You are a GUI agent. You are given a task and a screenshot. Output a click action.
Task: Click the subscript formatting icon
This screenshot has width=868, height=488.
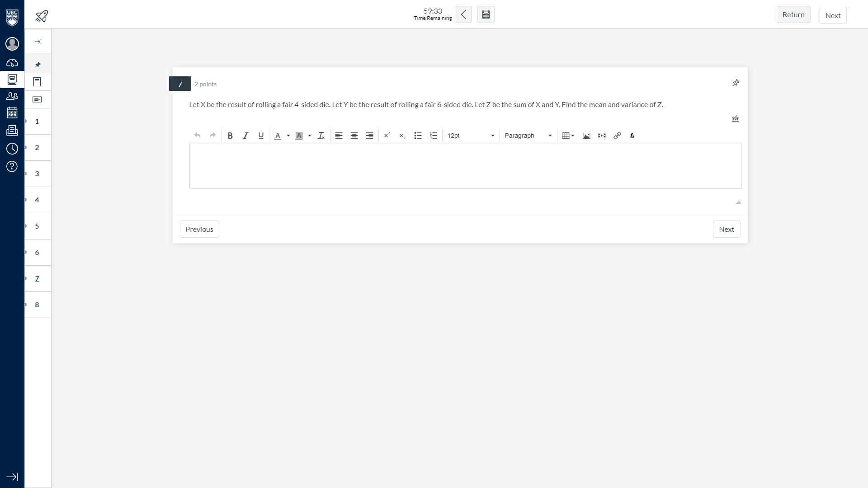click(402, 136)
